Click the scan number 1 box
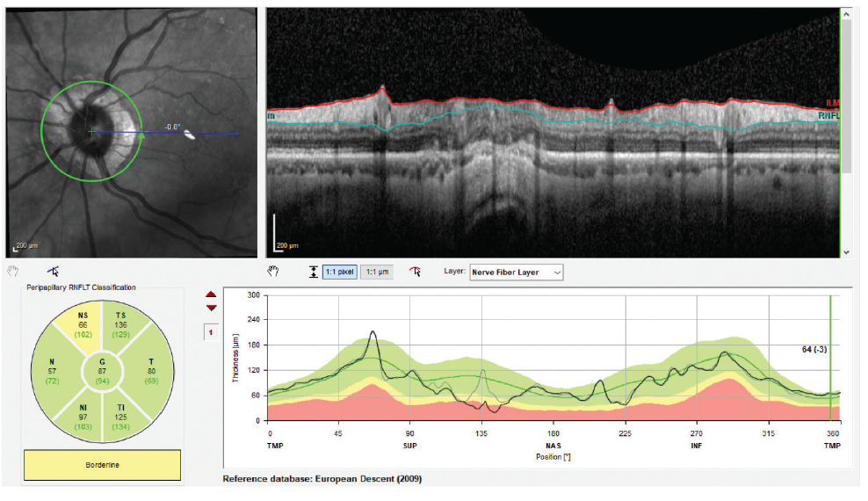The width and height of the screenshot is (868, 501). [211, 332]
